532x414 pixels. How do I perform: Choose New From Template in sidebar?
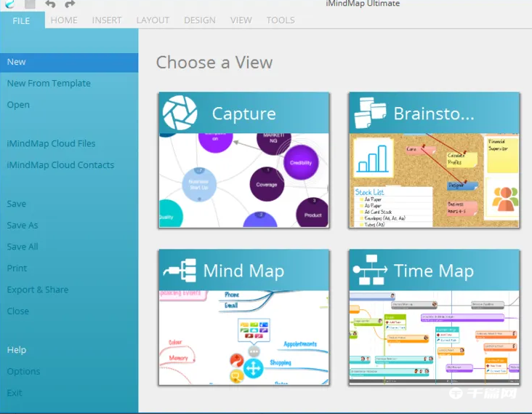click(x=49, y=83)
